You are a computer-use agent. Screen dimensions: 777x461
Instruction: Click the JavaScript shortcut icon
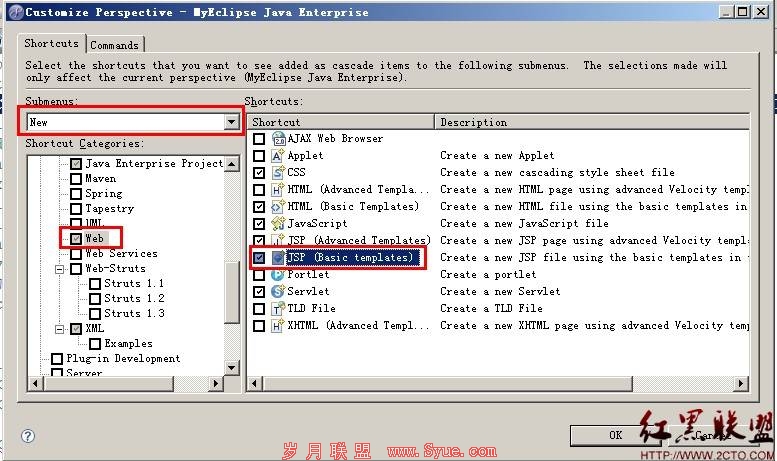[x=278, y=224]
